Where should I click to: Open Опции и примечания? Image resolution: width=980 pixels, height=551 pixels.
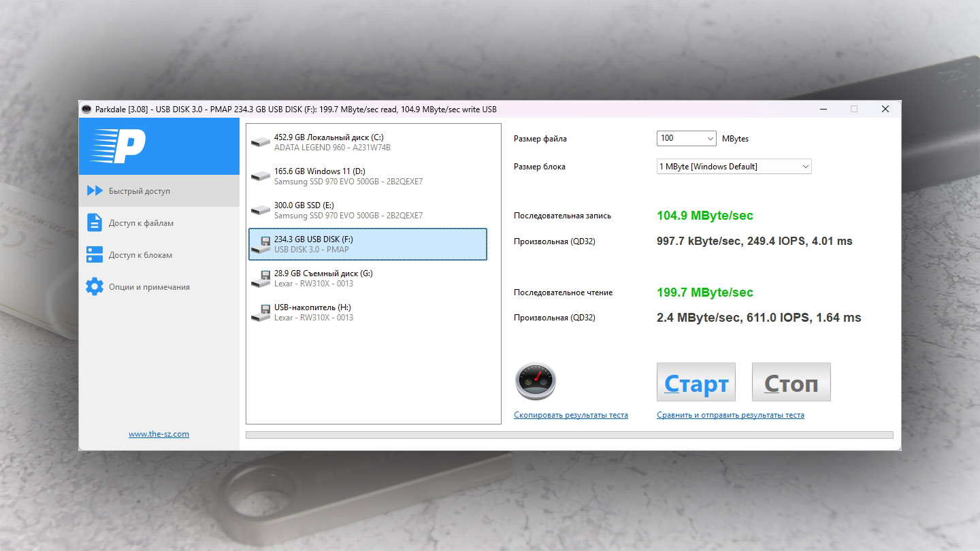[x=159, y=287]
